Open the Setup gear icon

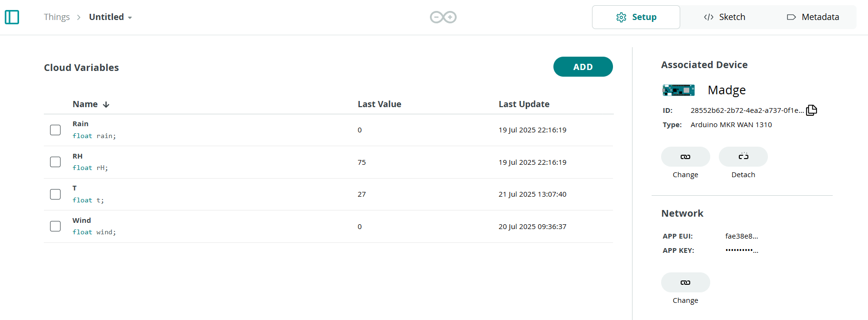pyautogui.click(x=621, y=17)
